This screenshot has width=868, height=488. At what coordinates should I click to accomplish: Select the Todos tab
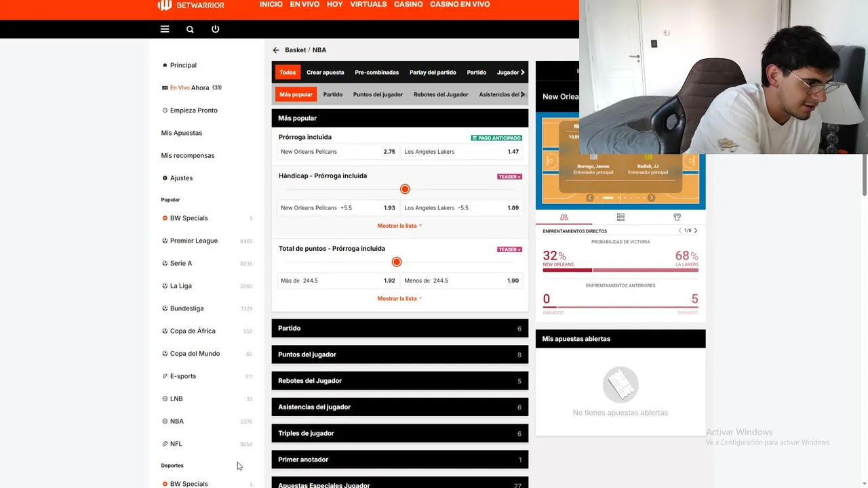tap(288, 73)
